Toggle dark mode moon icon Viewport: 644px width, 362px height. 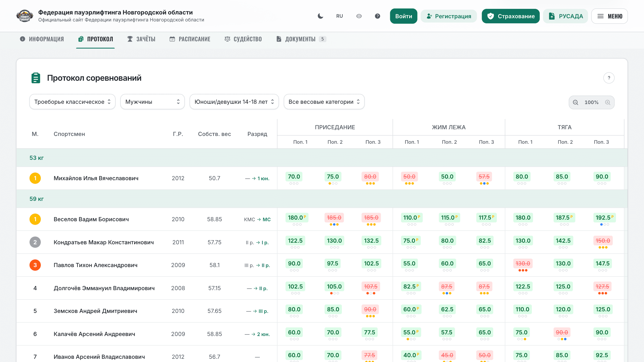320,16
